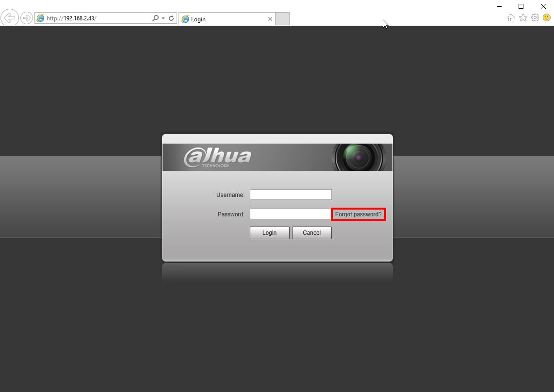Viewport: 554px width, 392px height.
Task: Open a new browser tab
Action: 282,18
